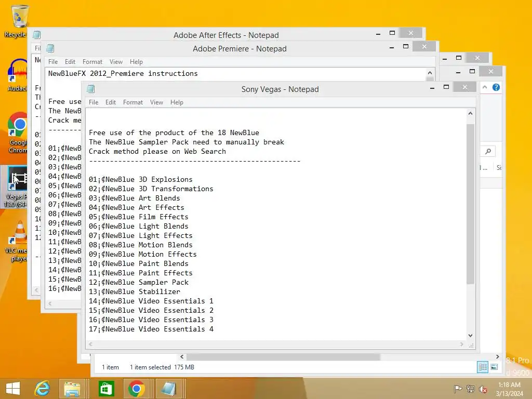Open the File menu in Sony Vegas Notepad
Screen dimensions: 532x399
click(x=94, y=102)
